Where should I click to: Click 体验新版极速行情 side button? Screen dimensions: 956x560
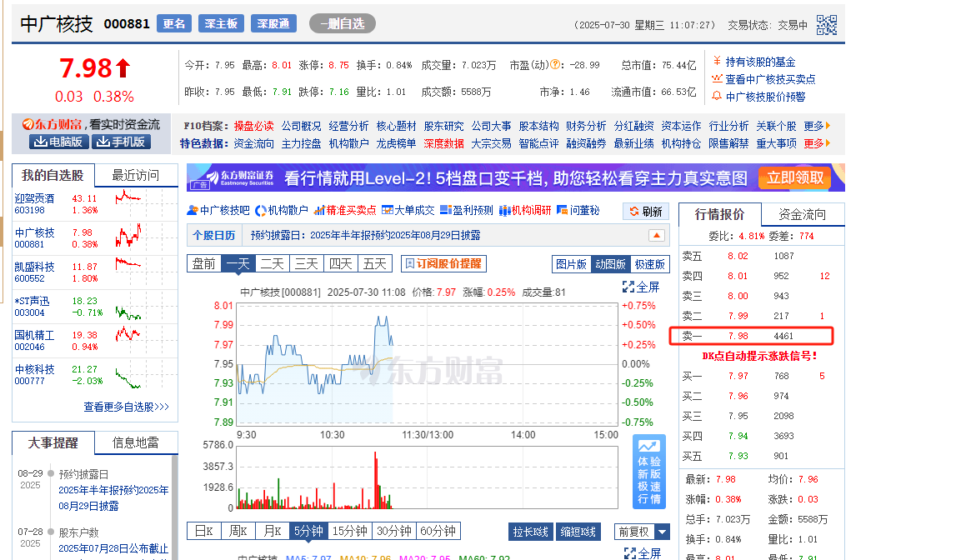(x=648, y=472)
